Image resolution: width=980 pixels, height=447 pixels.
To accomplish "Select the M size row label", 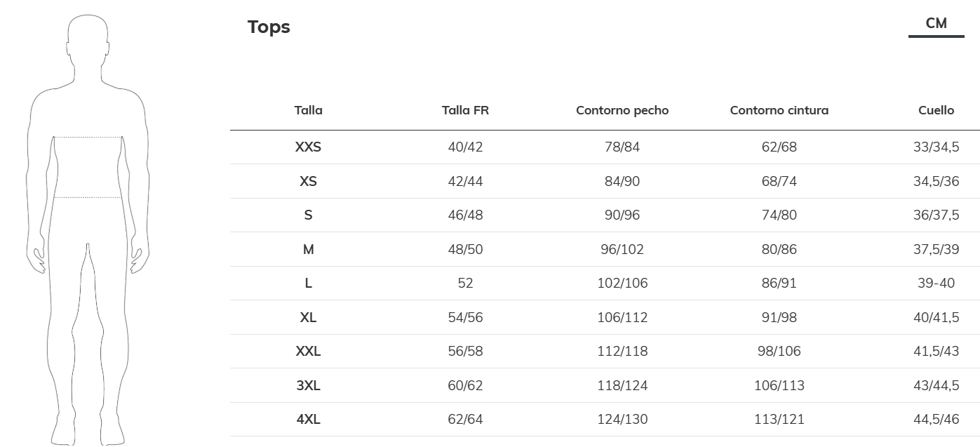I will tap(308, 249).
